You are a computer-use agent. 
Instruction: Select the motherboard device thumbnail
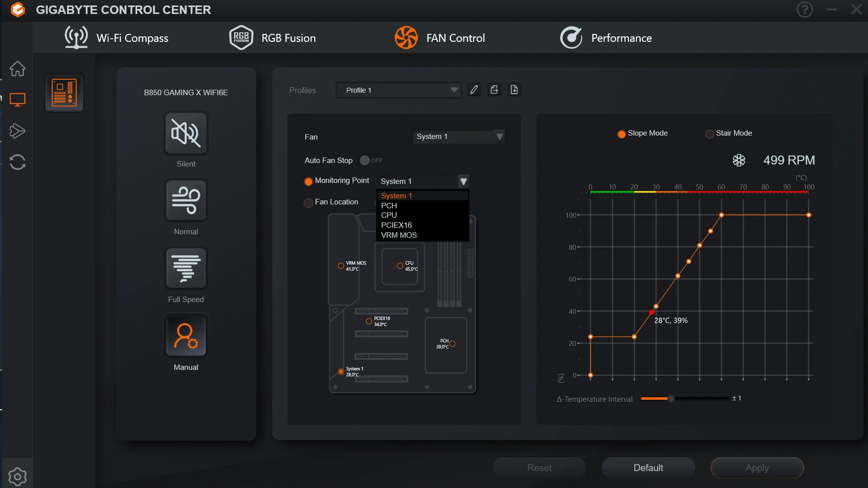coord(64,93)
